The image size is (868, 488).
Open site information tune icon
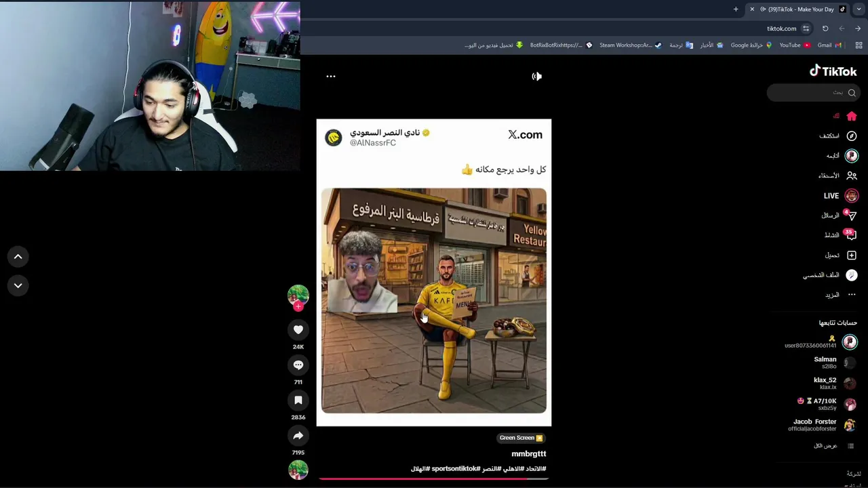point(806,28)
